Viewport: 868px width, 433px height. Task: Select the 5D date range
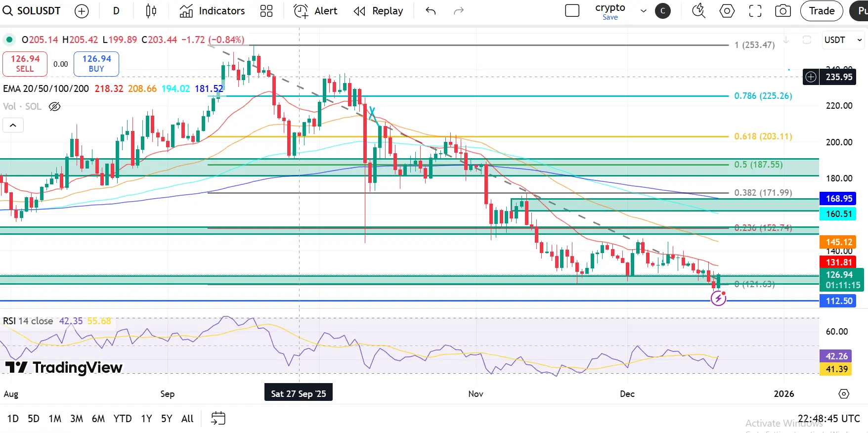pyautogui.click(x=34, y=419)
